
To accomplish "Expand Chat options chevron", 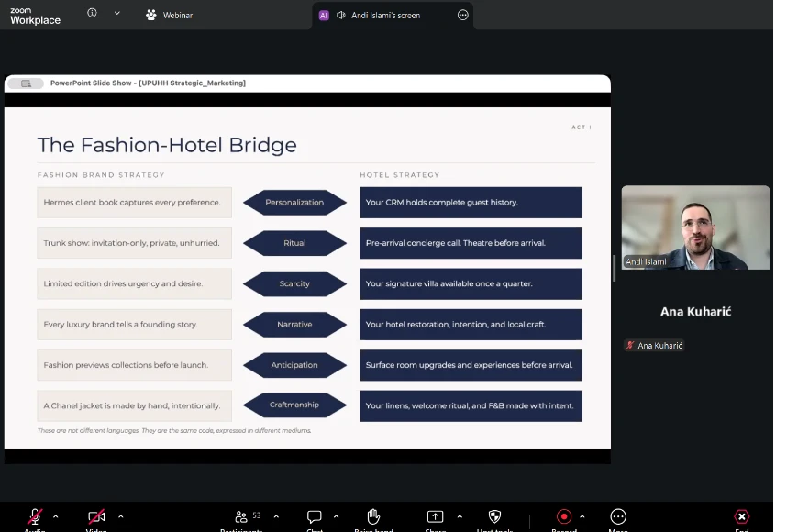I will point(336,516).
